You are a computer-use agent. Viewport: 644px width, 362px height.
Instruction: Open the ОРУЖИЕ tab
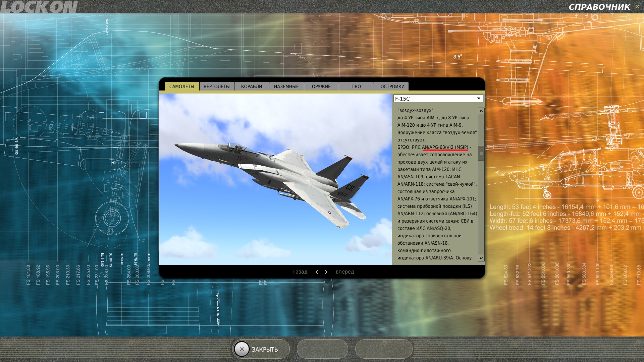pyautogui.click(x=321, y=86)
